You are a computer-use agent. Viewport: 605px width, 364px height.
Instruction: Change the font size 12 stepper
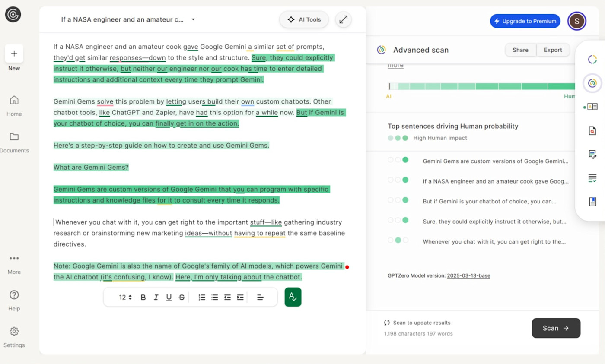coord(126,297)
